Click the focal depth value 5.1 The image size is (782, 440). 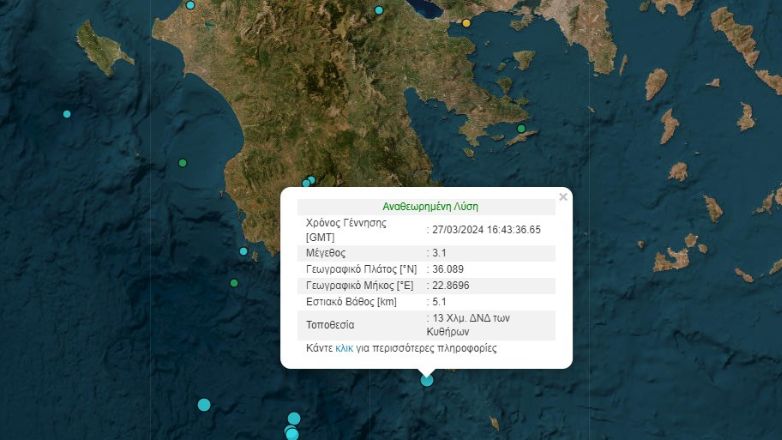(x=439, y=301)
